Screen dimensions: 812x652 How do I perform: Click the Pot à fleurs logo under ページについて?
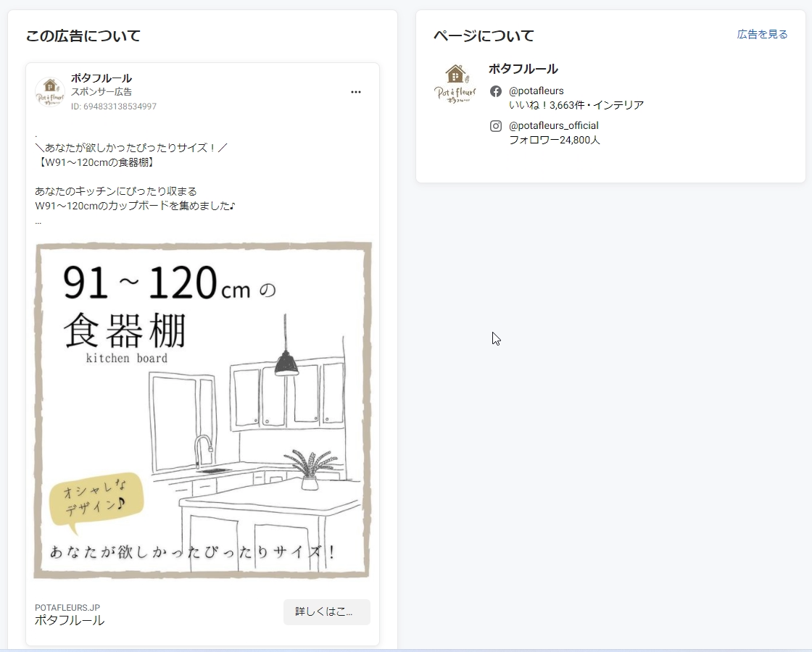[x=455, y=83]
